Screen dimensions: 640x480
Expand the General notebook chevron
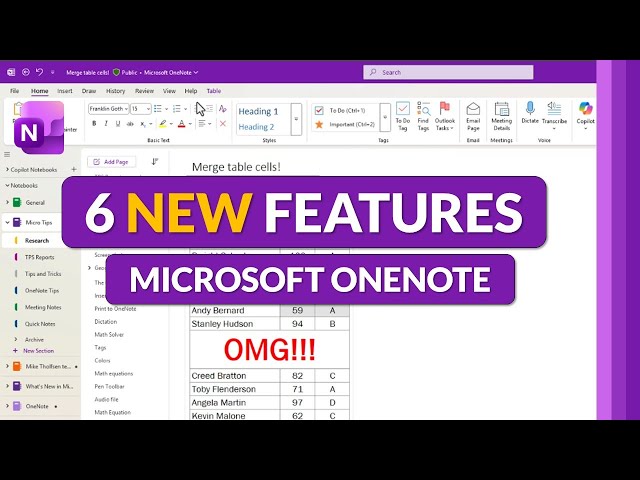(7, 202)
